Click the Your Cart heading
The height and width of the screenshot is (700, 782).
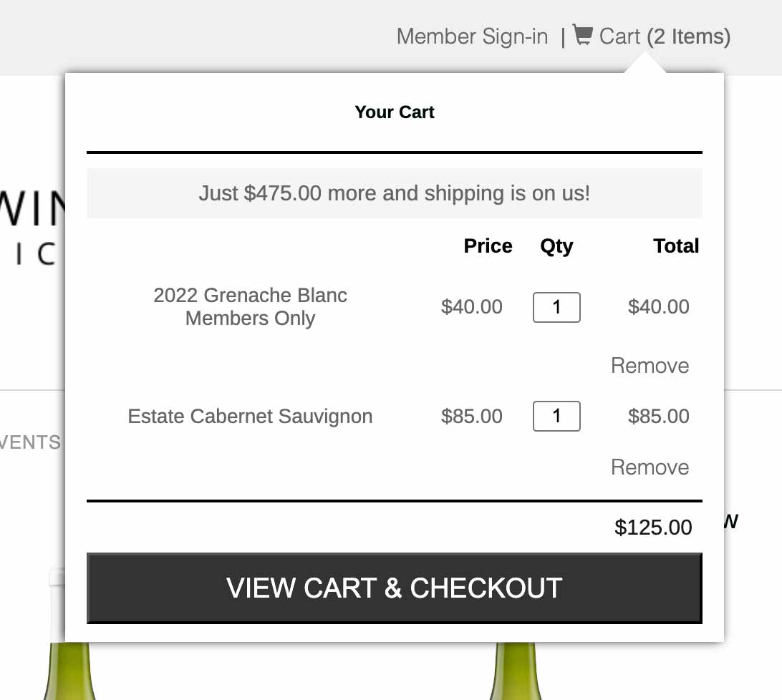pos(395,112)
